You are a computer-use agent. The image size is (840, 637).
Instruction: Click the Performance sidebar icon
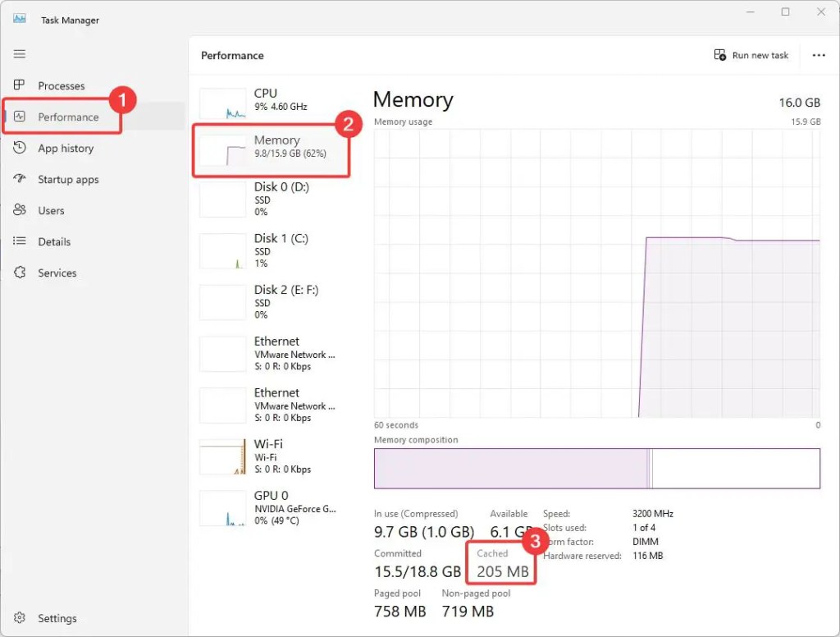[20, 117]
